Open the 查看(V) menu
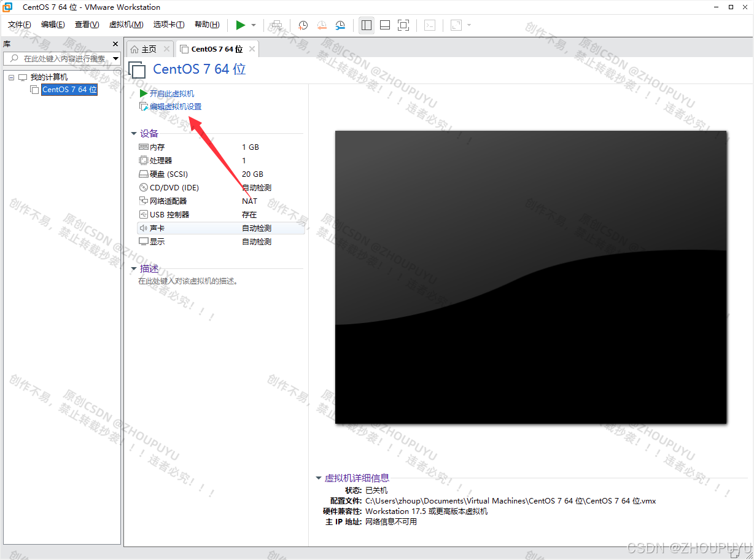The width and height of the screenshot is (754, 560). [x=87, y=25]
